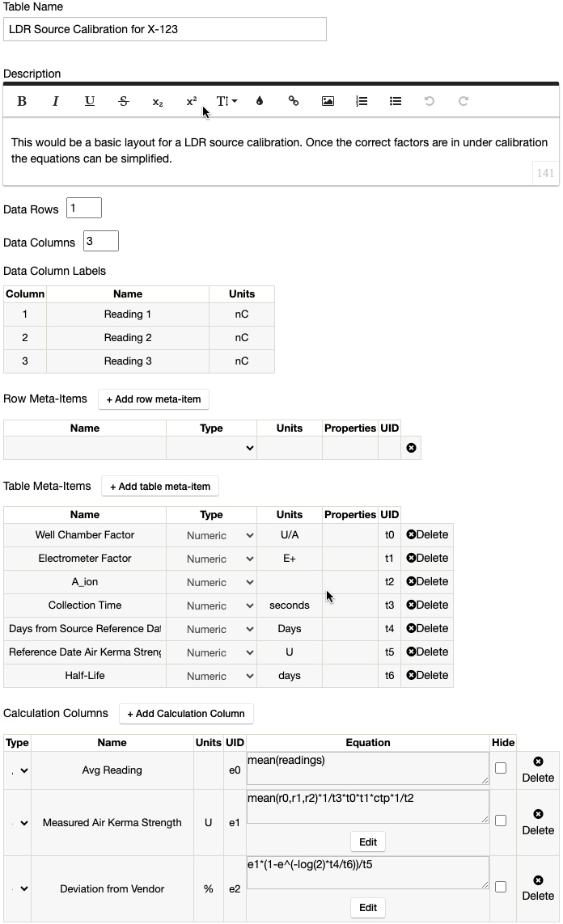Apply subscript formatting

pyautogui.click(x=158, y=101)
